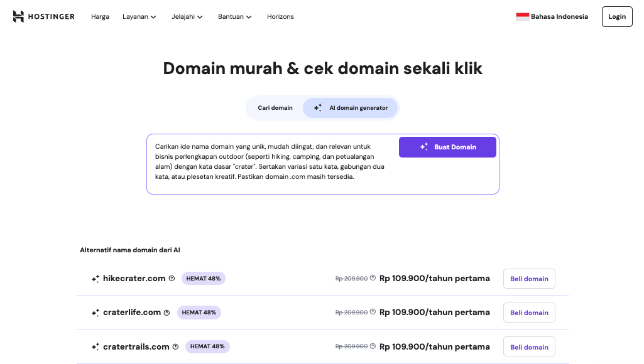The width and height of the screenshot is (644, 364).
Task: Click the Login button
Action: [616, 16]
